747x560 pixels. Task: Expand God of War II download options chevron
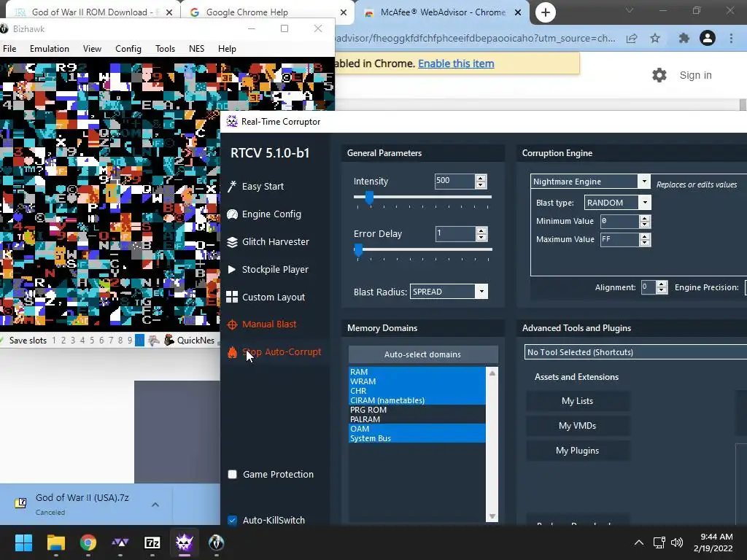pyautogui.click(x=155, y=505)
